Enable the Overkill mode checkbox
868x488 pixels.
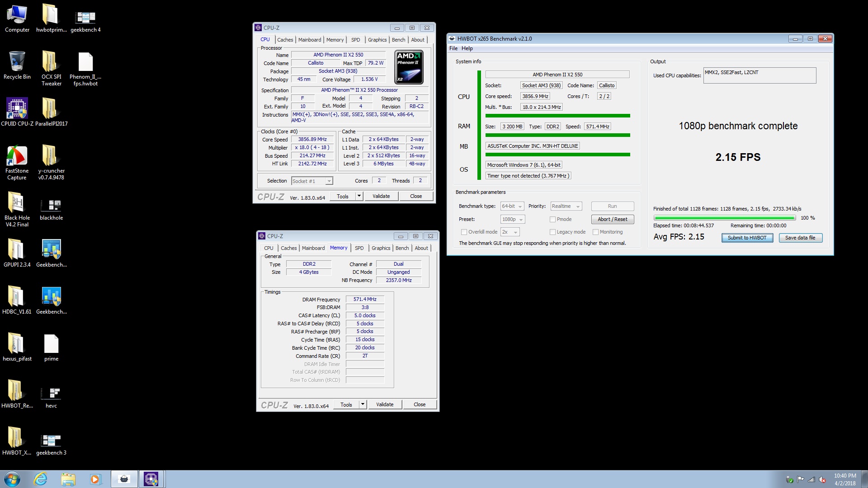pos(464,232)
